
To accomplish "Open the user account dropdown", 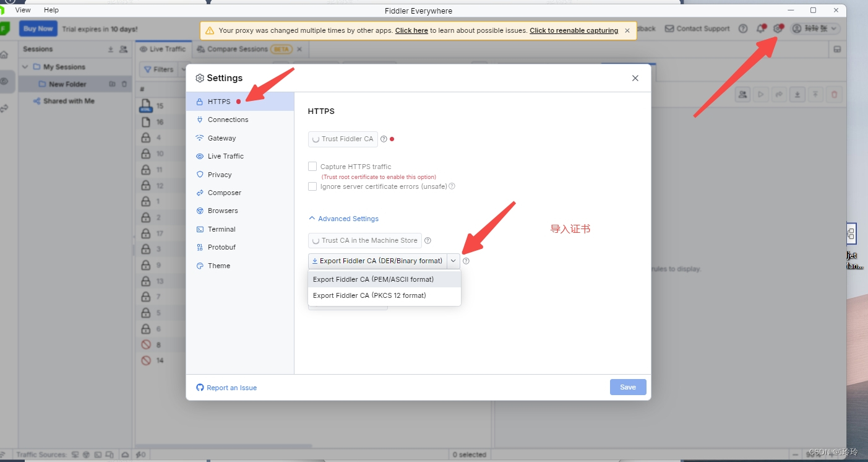I will click(815, 28).
